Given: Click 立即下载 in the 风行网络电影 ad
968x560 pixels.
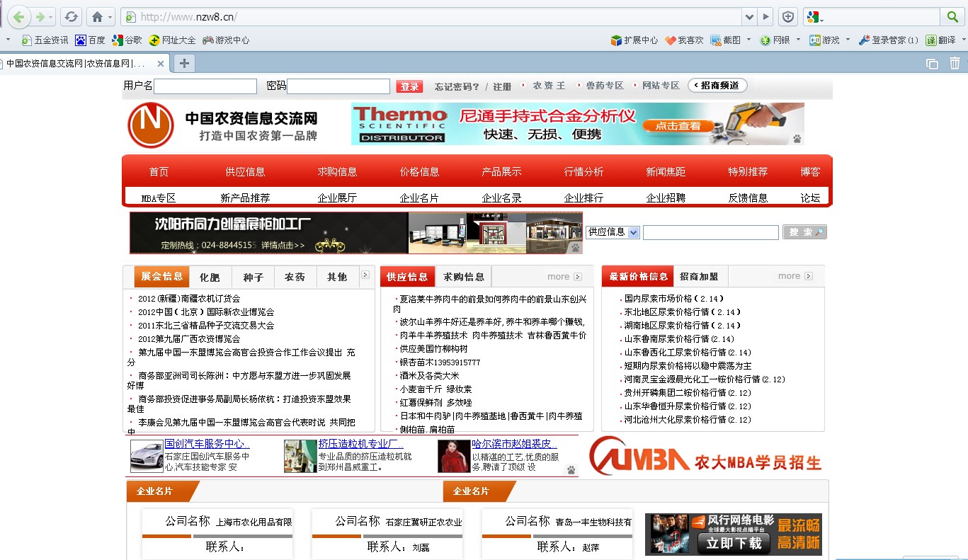Looking at the screenshot, I should [x=734, y=542].
